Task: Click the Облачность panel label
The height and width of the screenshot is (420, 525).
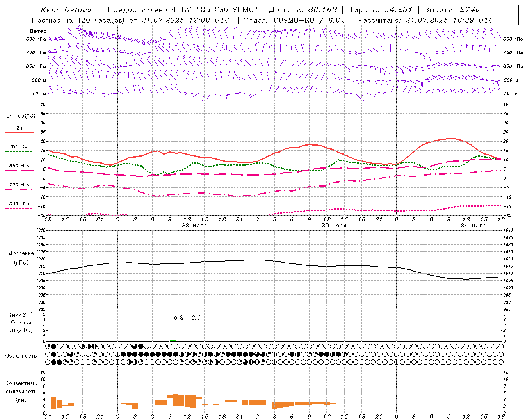Action: [21, 356]
